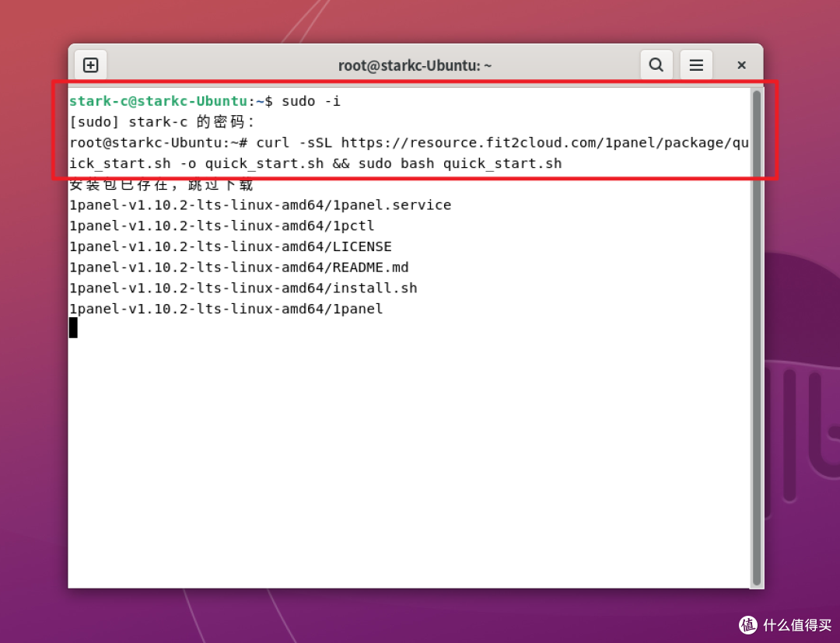Click the 1panel.service output line
Image resolution: width=840 pixels, height=643 pixels.
[x=261, y=205]
